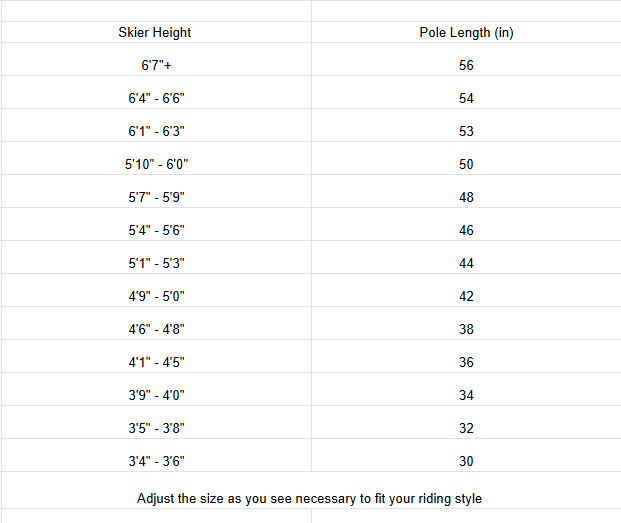Select the pole length 32 cell

pos(466,428)
